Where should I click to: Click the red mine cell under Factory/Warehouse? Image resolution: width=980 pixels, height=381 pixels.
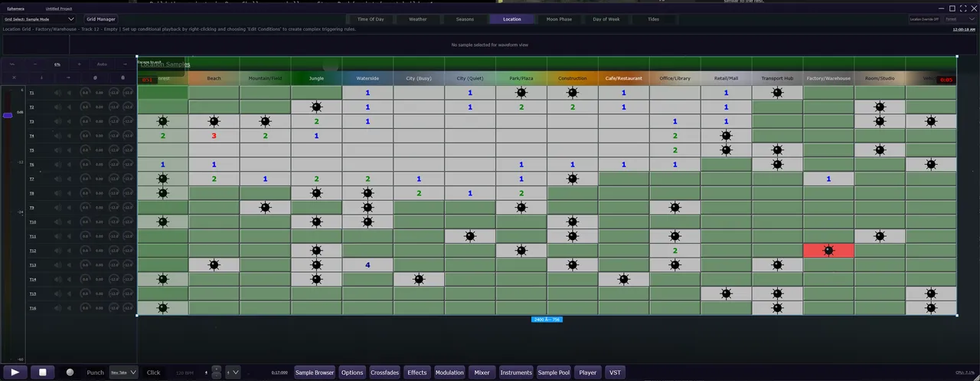click(828, 251)
